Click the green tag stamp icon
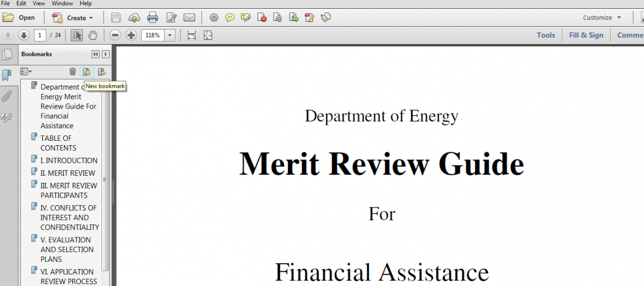The width and height of the screenshot is (644, 286). point(326,17)
